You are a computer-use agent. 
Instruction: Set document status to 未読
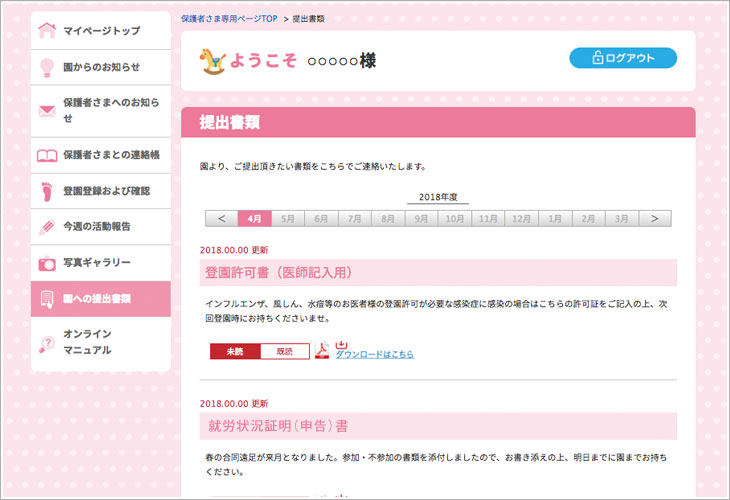(235, 351)
